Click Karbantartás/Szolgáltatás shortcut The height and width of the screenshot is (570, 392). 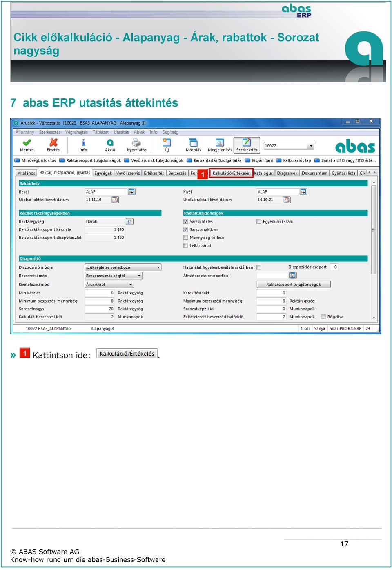click(x=214, y=160)
